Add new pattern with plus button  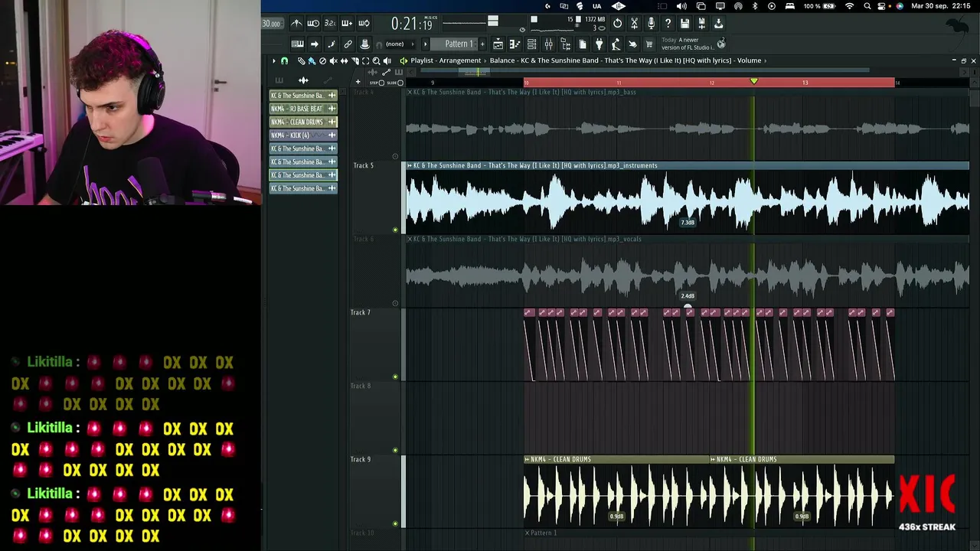coord(482,44)
